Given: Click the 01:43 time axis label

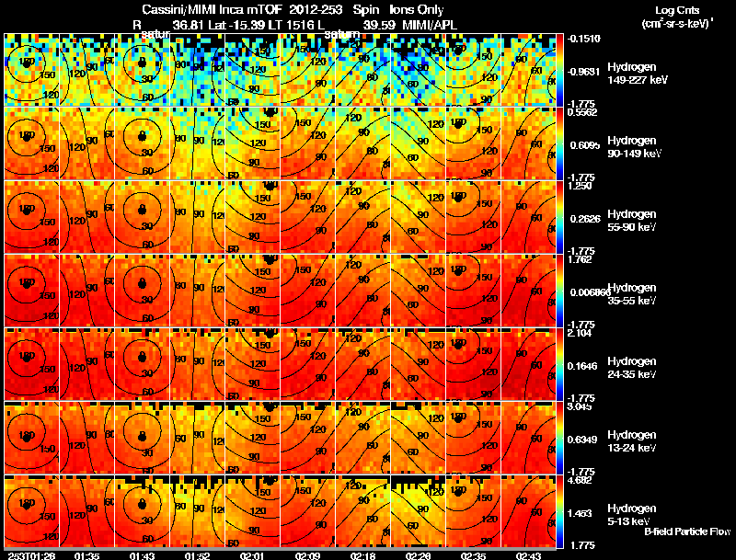Looking at the screenshot, I should pos(143,556).
